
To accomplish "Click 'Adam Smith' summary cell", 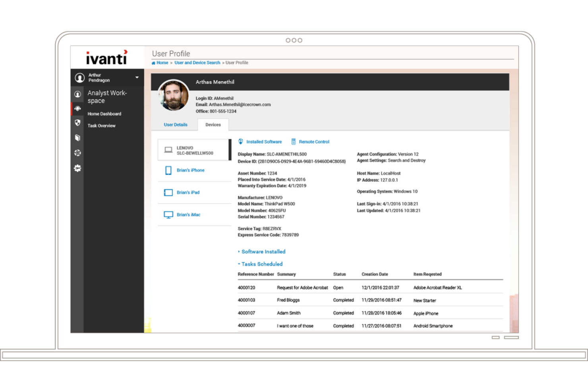I will pyautogui.click(x=289, y=313).
